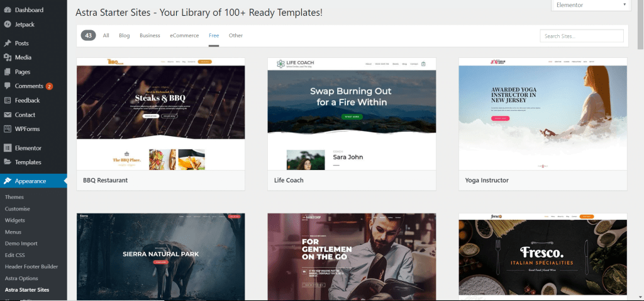Click the Life Coach title text
The height and width of the screenshot is (301, 644).
pos(289,180)
